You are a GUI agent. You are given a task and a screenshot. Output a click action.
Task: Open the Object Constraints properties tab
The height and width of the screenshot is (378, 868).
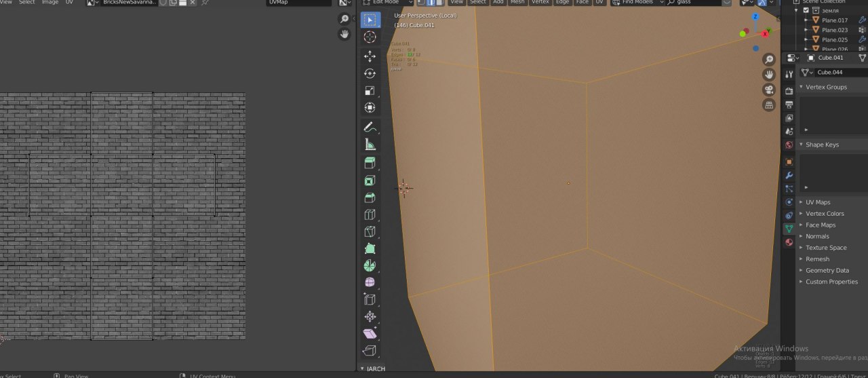coord(789,215)
